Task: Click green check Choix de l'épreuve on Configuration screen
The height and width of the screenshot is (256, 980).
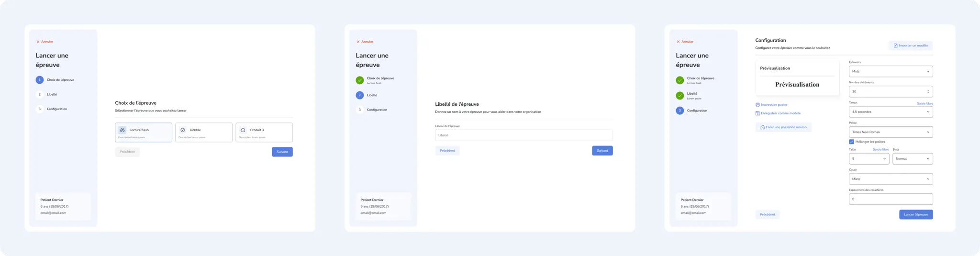Action: 680,80
